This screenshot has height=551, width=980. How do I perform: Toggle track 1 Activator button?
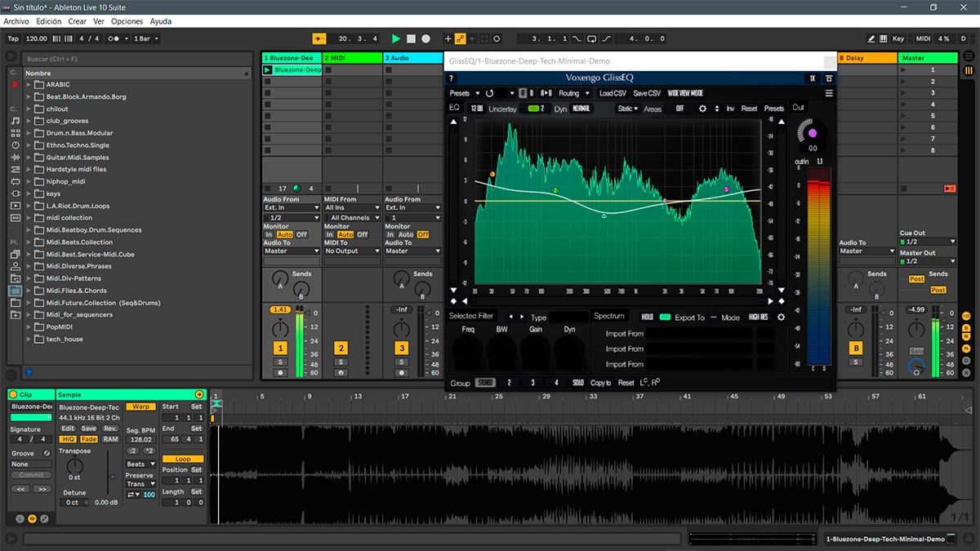280,349
